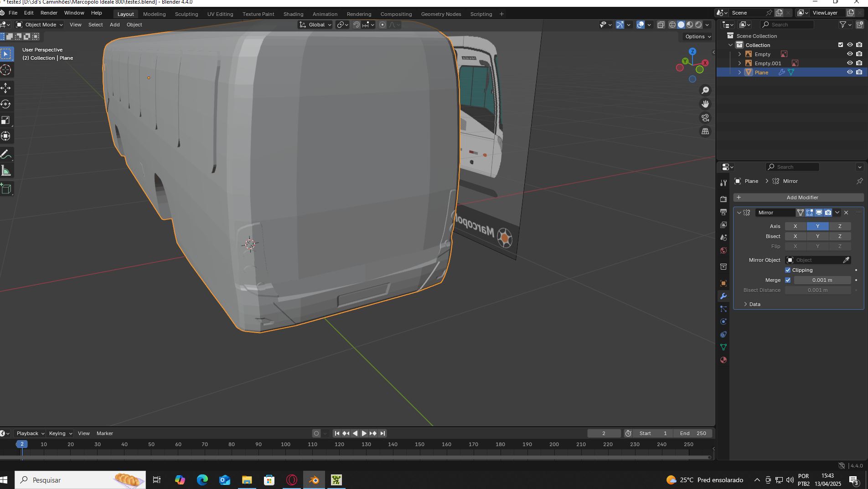The height and width of the screenshot is (489, 868).
Task: Collapse the Mirror modifier panel
Action: click(739, 213)
